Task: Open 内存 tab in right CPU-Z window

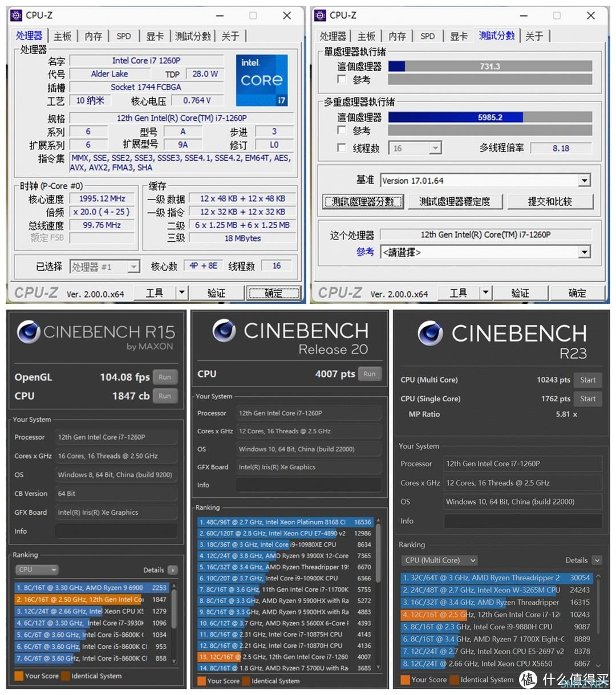Action: click(x=397, y=36)
